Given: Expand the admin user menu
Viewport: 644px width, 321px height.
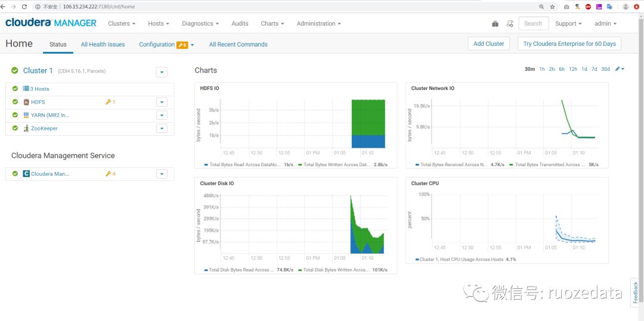Looking at the screenshot, I should pos(605,23).
